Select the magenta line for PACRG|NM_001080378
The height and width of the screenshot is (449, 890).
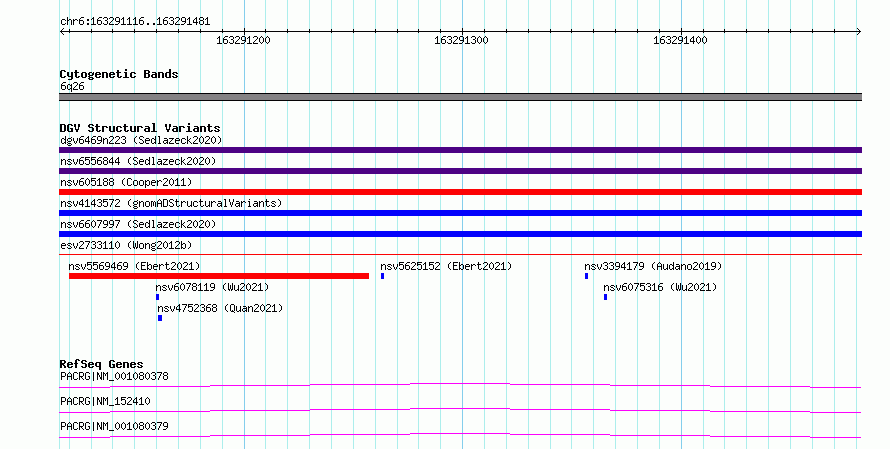point(460,385)
